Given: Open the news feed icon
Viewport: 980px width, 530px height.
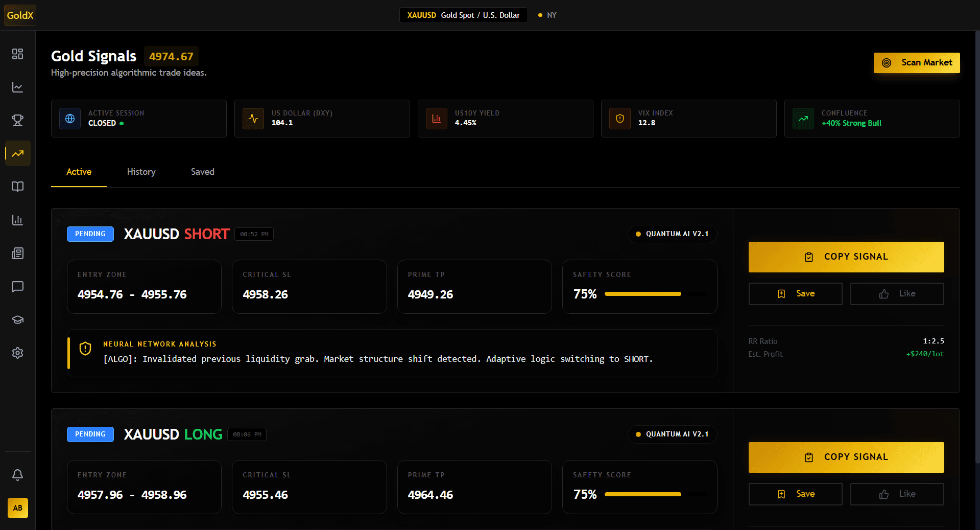Looking at the screenshot, I should pyautogui.click(x=17, y=253).
